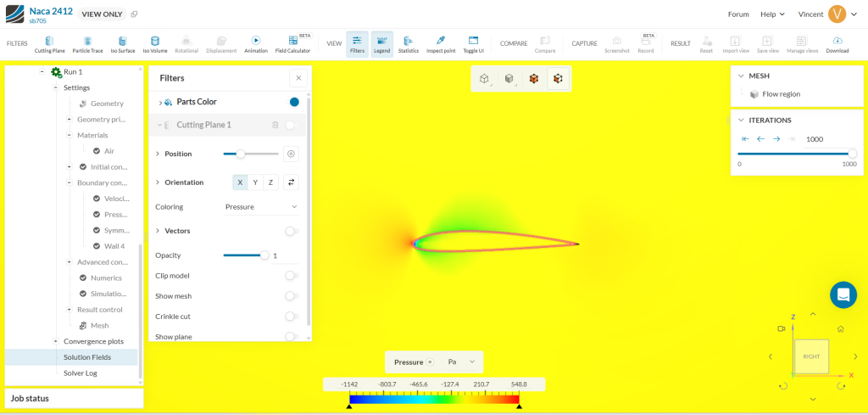The image size is (868, 415).
Task: Enable the Clip model option
Action: pos(291,276)
